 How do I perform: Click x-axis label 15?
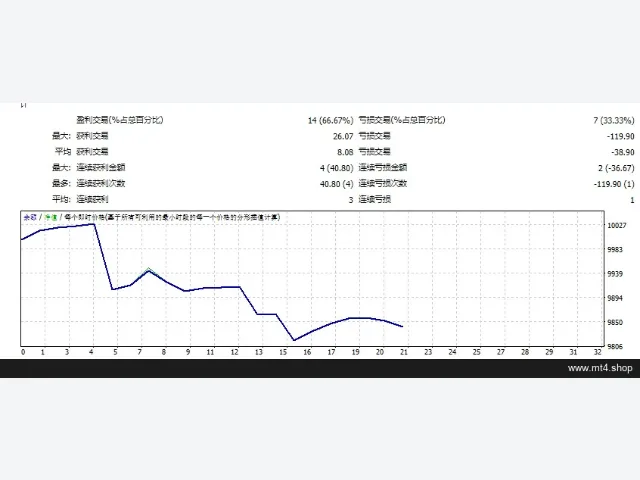[283, 352]
